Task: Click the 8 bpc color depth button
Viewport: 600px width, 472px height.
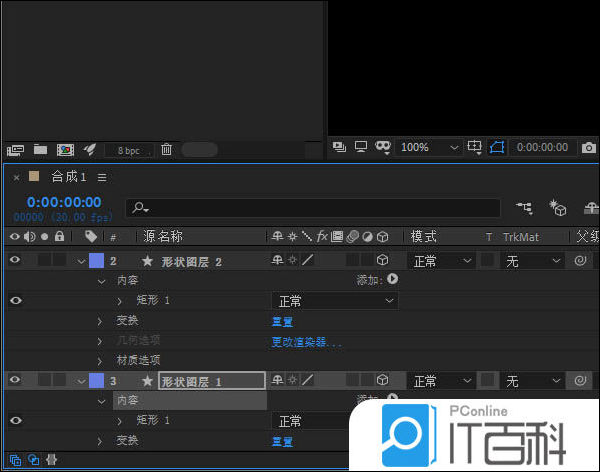Action: (x=129, y=150)
